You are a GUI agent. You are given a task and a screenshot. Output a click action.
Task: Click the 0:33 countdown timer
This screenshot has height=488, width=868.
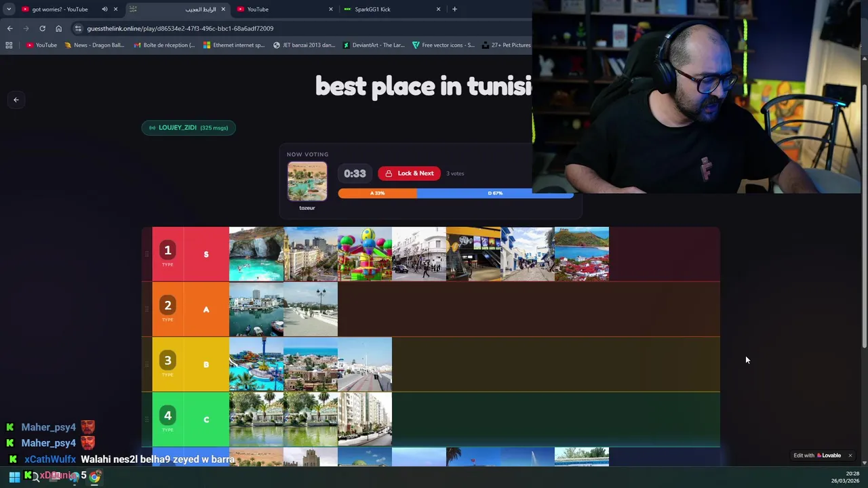355,174
